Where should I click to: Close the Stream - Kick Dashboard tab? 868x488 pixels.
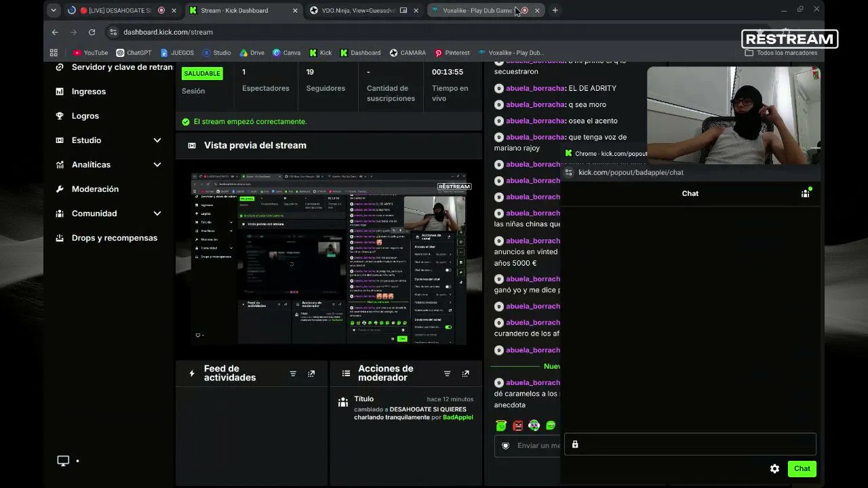pos(295,10)
